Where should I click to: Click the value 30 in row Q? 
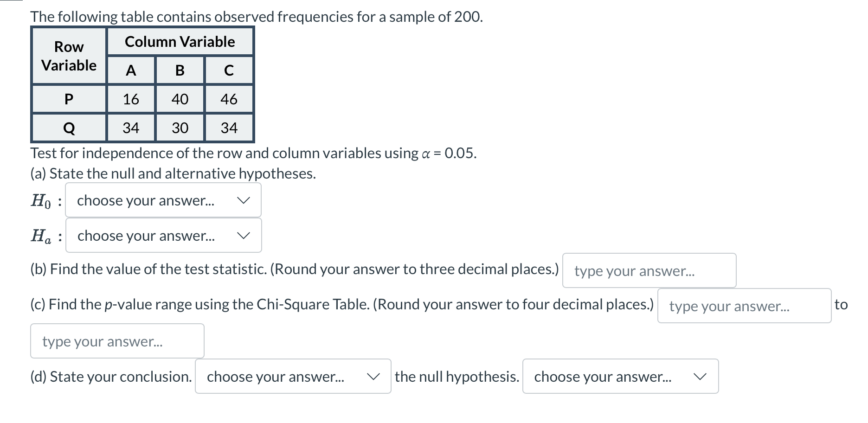(180, 128)
